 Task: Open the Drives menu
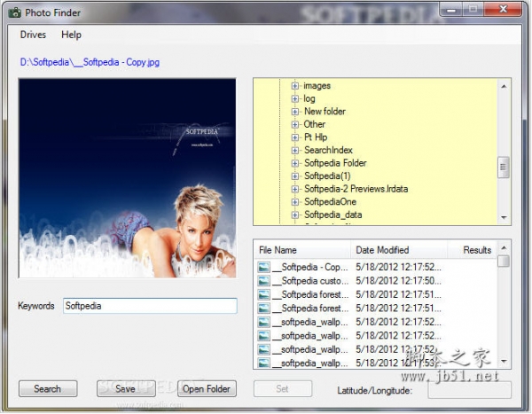point(33,35)
